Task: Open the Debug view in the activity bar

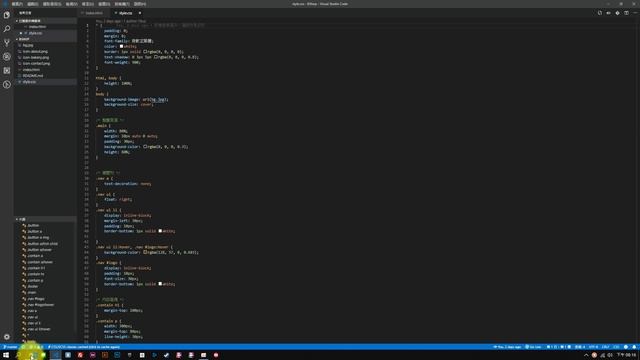Action: [7, 57]
